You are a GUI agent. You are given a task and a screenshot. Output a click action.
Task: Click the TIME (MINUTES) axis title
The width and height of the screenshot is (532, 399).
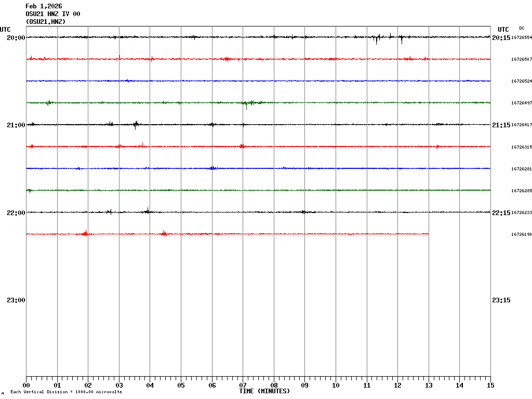[x=264, y=391]
